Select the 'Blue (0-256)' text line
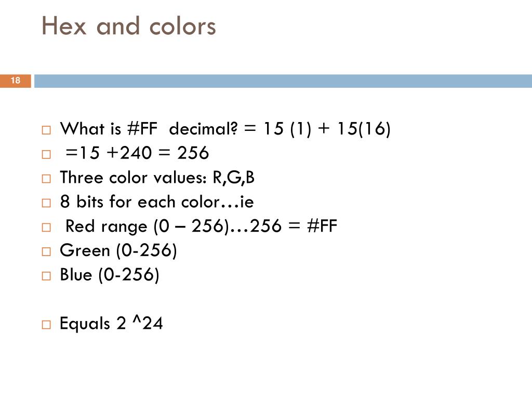Viewport: 532px width, 399px height. tap(110, 275)
